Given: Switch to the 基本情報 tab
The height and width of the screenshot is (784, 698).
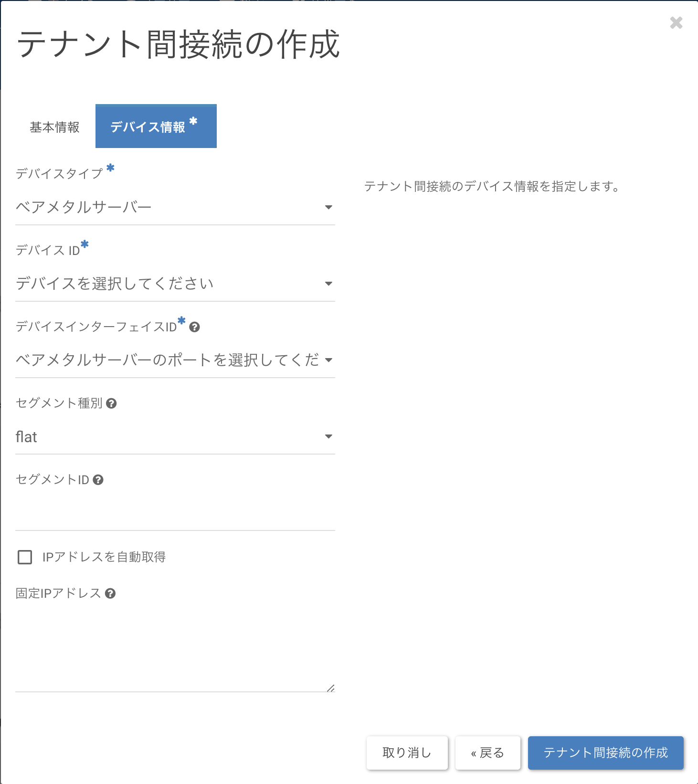Looking at the screenshot, I should pos(54,127).
